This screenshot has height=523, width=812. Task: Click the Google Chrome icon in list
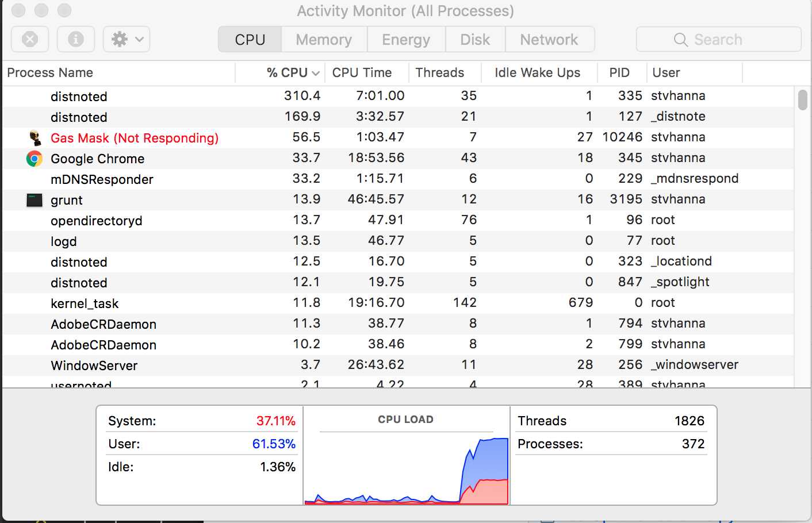(x=35, y=159)
